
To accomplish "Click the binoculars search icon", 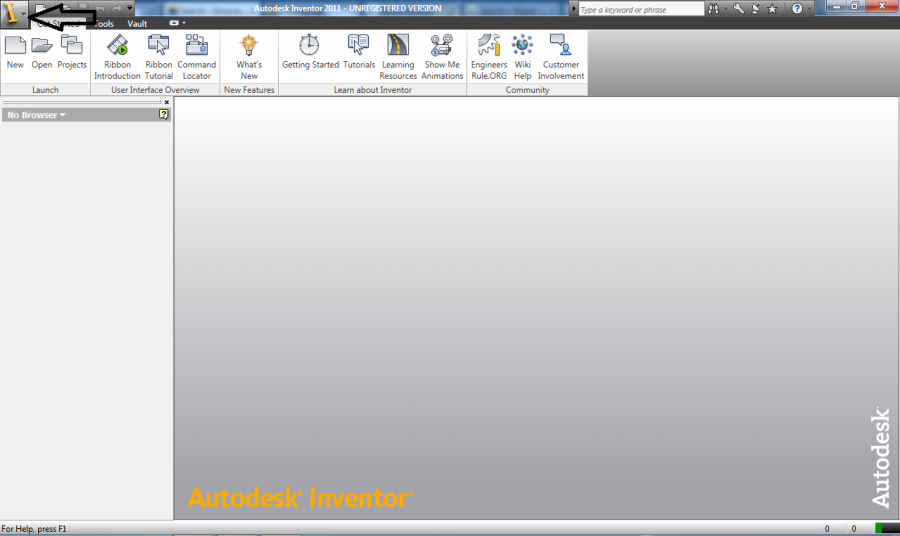I will tap(713, 9).
